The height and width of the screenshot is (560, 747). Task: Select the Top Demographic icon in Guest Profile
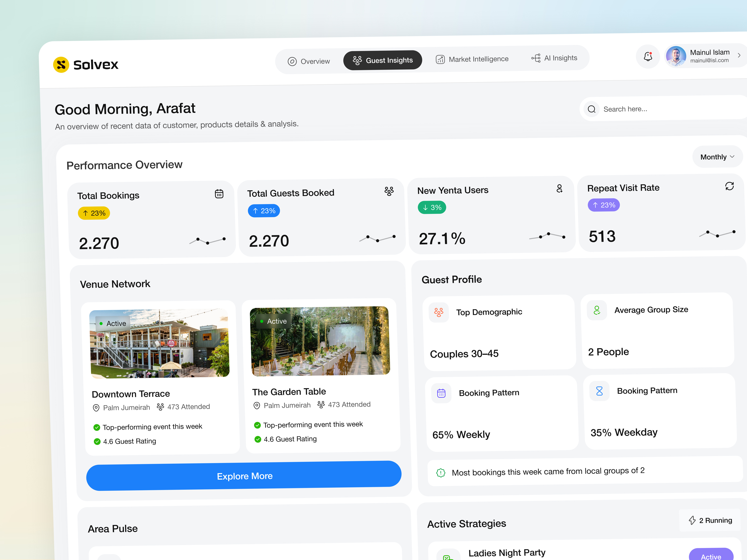tap(439, 312)
